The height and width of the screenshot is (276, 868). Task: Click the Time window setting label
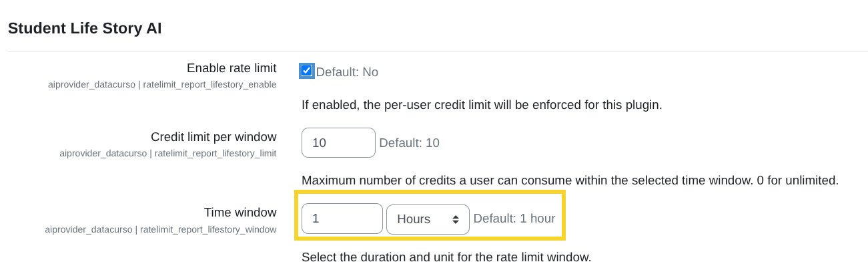point(240,213)
